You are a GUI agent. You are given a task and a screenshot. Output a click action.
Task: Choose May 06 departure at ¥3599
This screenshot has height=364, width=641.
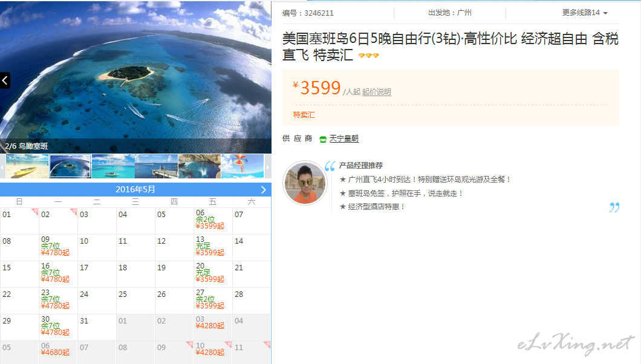pyautogui.click(x=213, y=221)
